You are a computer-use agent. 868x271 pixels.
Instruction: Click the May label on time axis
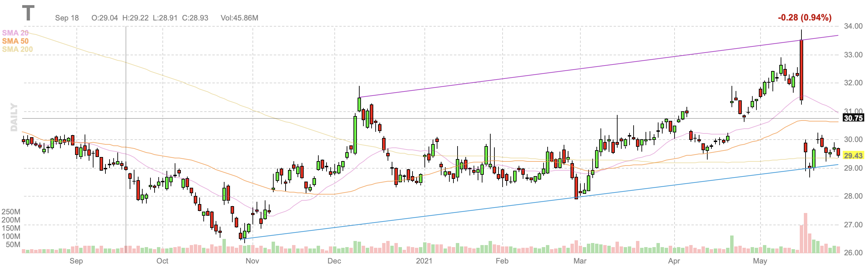pos(760,261)
